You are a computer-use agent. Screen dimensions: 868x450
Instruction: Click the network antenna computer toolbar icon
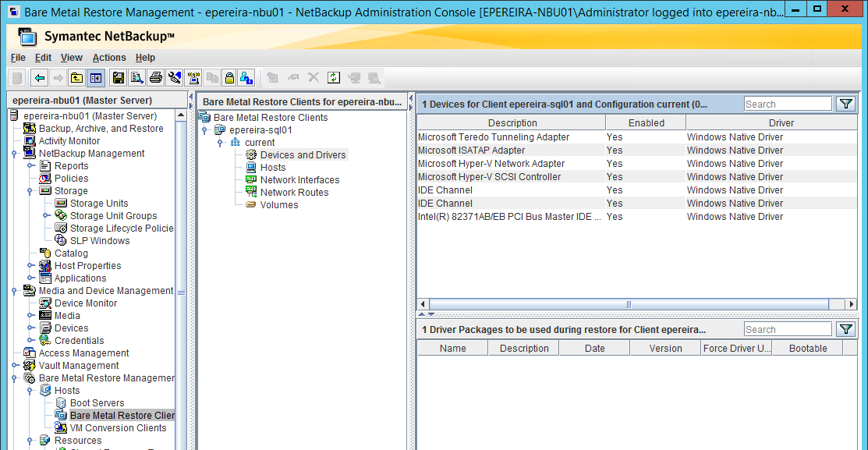[193, 78]
